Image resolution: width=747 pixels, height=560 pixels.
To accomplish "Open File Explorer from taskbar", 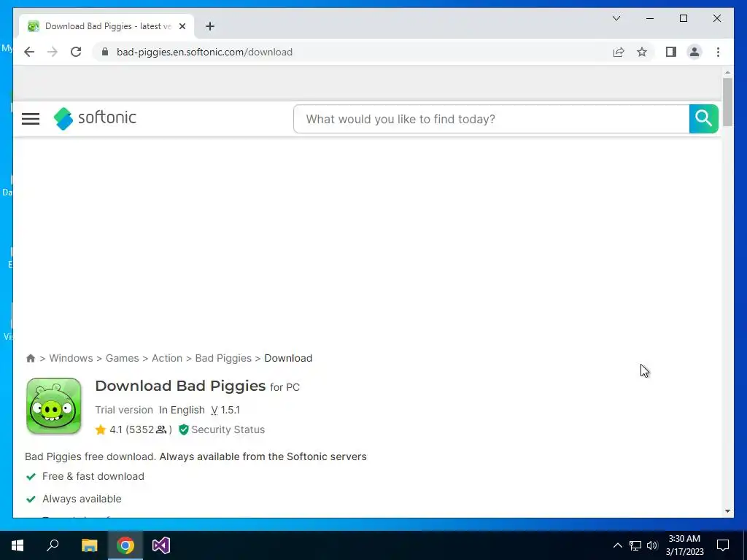I will [89, 545].
